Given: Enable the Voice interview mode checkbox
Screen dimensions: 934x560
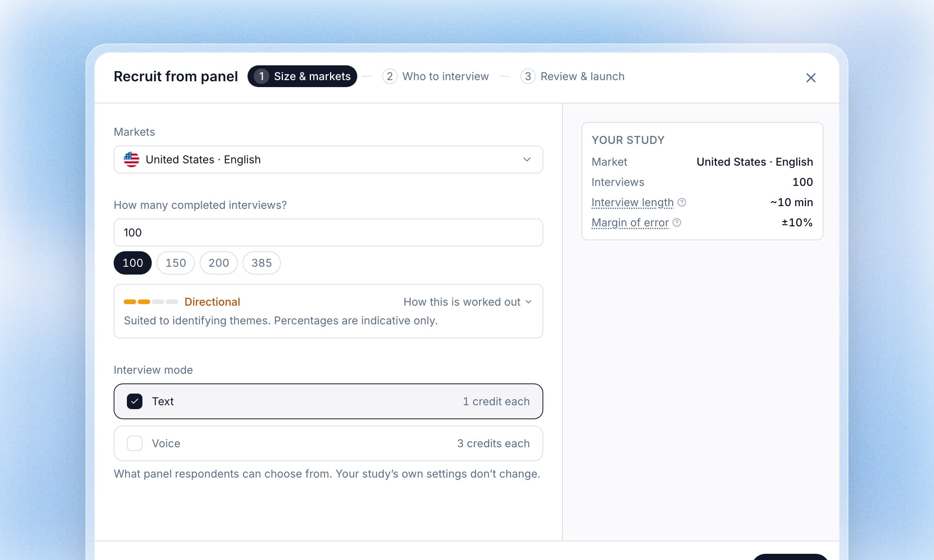Looking at the screenshot, I should (135, 443).
